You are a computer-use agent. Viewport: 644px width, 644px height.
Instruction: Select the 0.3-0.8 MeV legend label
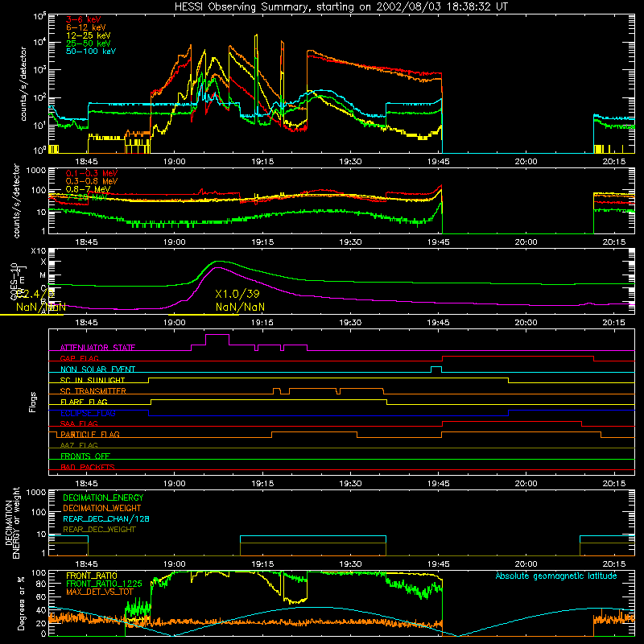[92, 181]
